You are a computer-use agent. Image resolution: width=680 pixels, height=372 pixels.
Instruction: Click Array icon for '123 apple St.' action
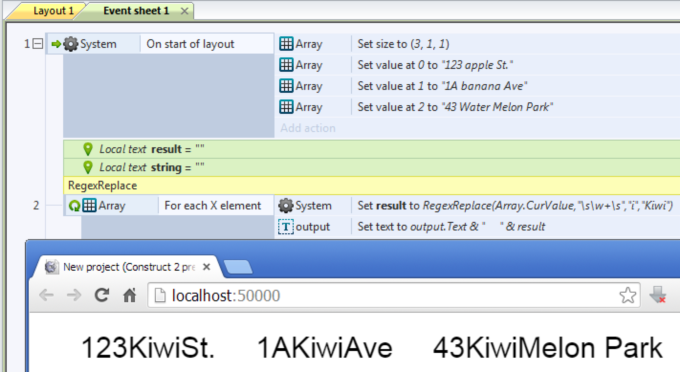(x=286, y=65)
